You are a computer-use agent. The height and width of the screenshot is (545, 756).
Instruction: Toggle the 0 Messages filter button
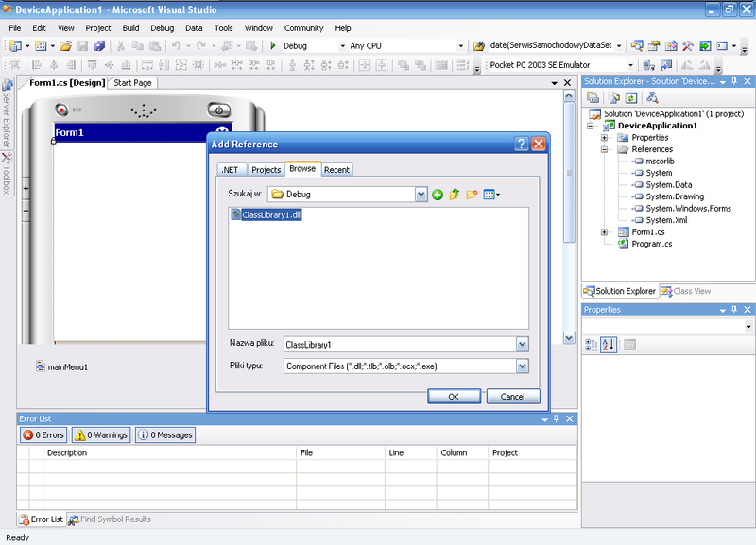(x=165, y=435)
